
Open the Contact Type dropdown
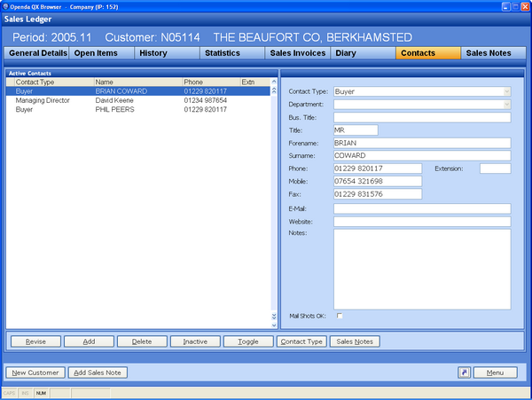507,91
